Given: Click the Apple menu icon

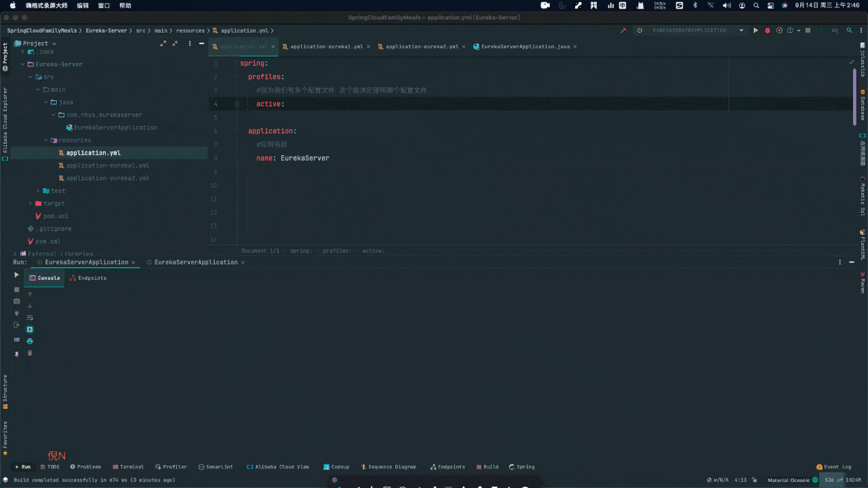Looking at the screenshot, I should point(12,5).
